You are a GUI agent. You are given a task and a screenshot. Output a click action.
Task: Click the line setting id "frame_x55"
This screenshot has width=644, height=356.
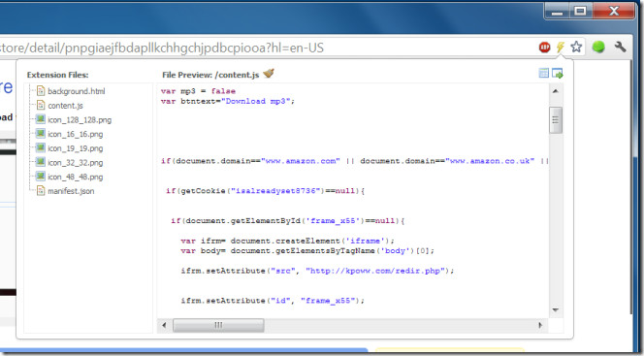click(273, 301)
